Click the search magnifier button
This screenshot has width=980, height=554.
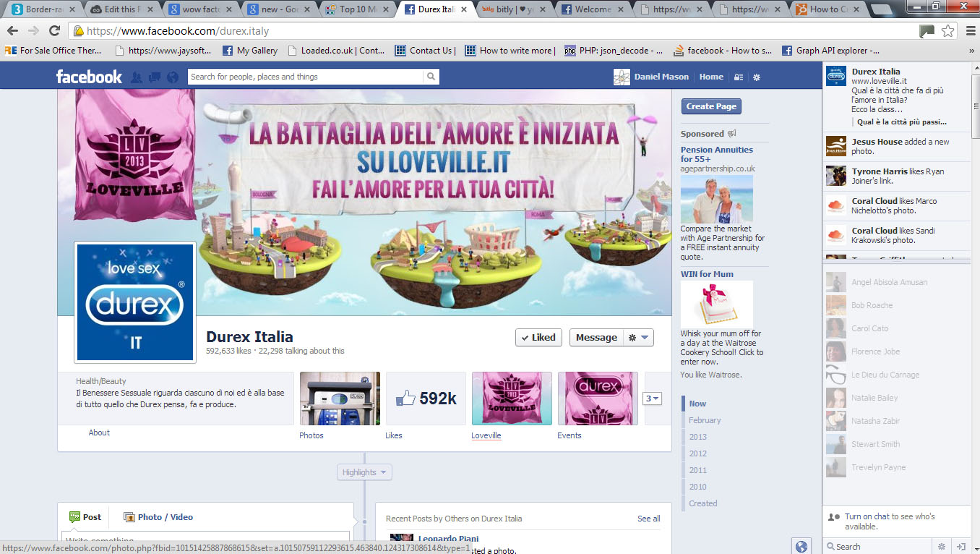(431, 77)
